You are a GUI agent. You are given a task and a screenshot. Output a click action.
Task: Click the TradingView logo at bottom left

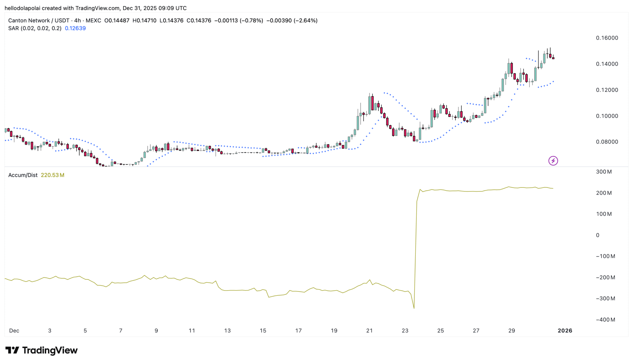[x=42, y=350]
